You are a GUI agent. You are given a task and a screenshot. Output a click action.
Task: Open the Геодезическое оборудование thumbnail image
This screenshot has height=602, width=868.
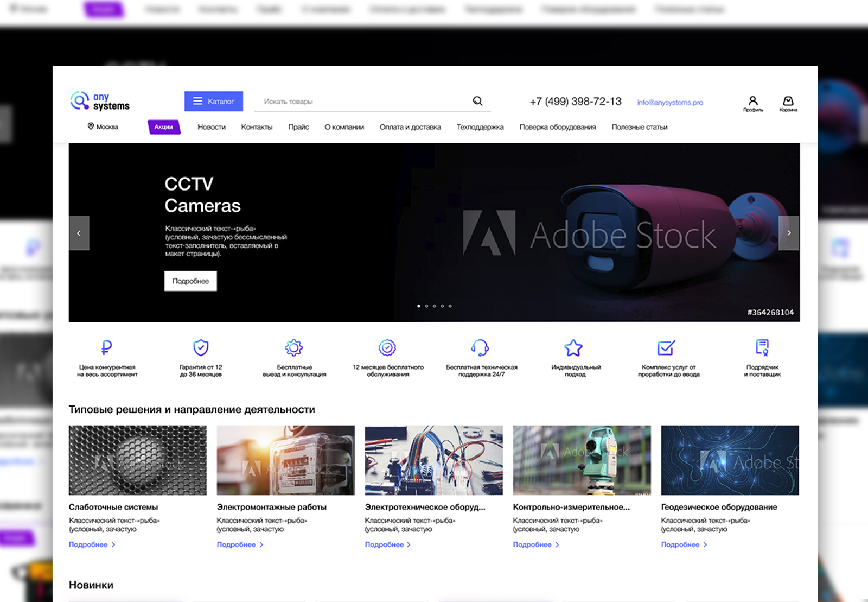pos(730,460)
